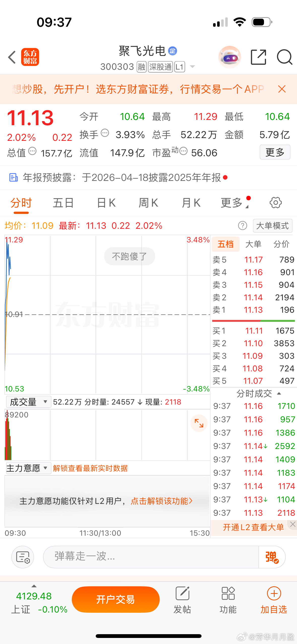Collapse the 分时成交 section
Image resolution: width=297 pixels, height=644 pixels.
coord(279,394)
